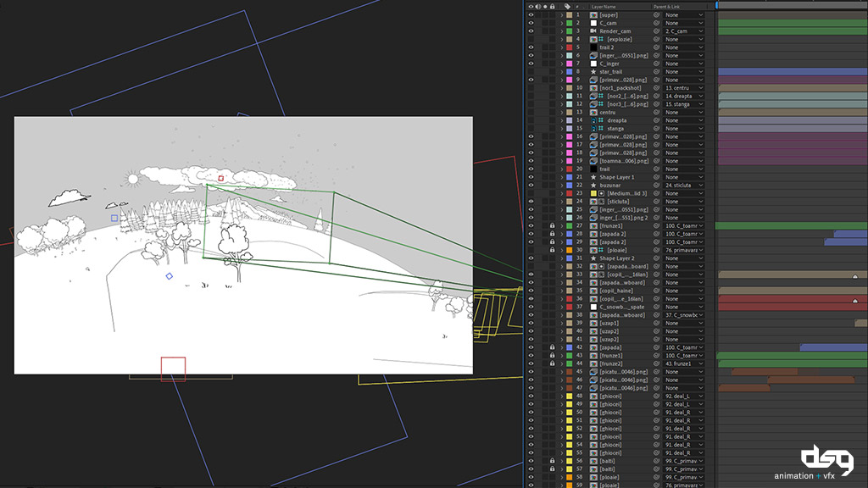The image size is (868, 488).
Task: Unlock layer 30 ploaie with lock toggle
Action: (x=553, y=250)
